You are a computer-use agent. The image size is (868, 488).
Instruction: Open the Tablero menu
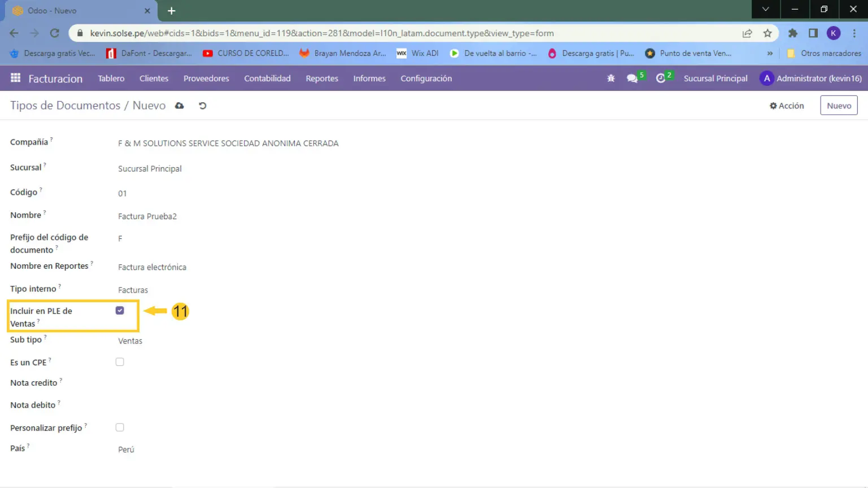pyautogui.click(x=111, y=79)
